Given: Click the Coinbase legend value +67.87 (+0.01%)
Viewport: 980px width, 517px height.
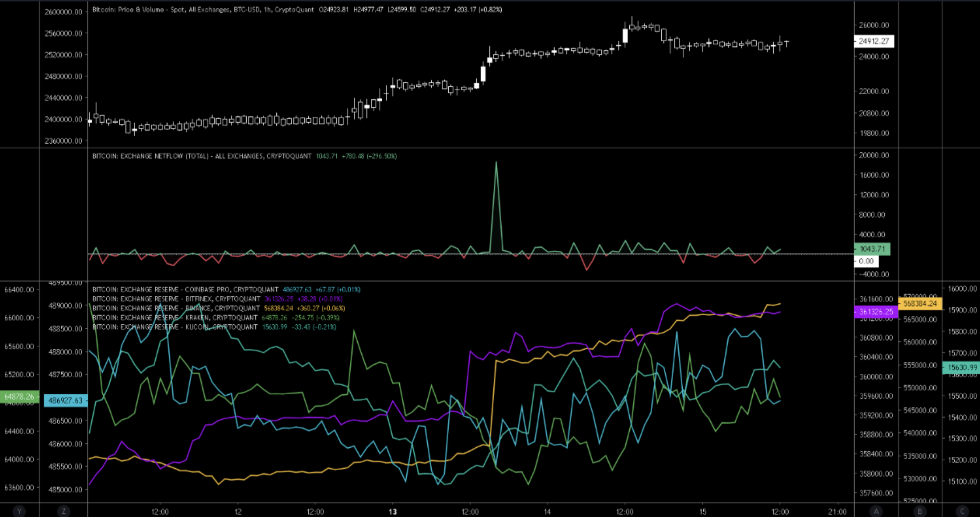Looking at the screenshot, I should pos(338,290).
